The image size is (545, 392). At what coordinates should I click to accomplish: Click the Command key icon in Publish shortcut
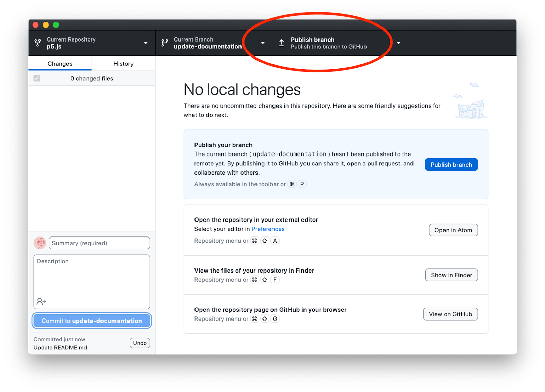click(292, 184)
